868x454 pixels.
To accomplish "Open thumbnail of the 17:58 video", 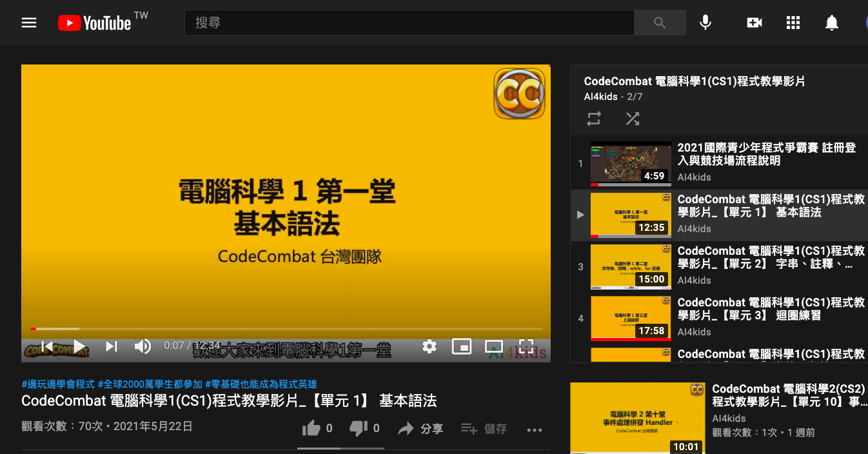I will [631, 319].
